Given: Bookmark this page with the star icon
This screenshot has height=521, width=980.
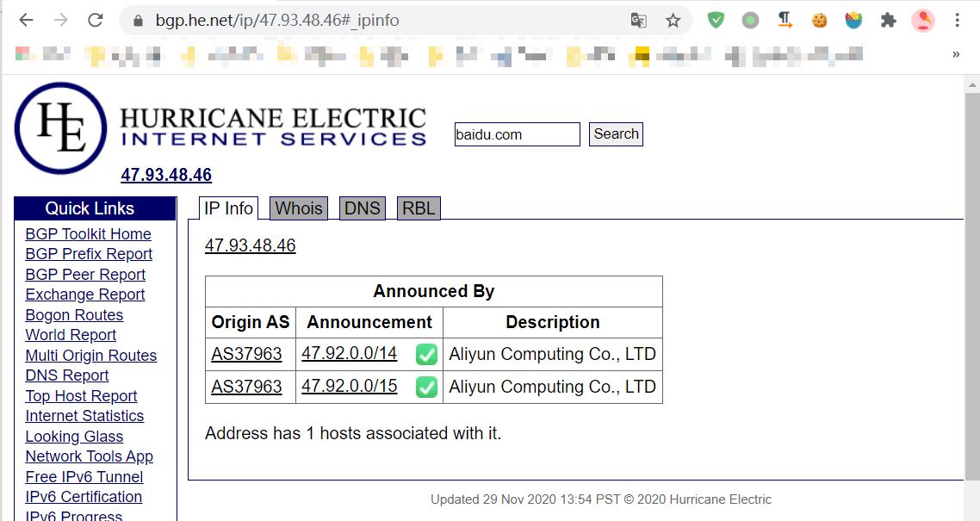Looking at the screenshot, I should tap(673, 21).
